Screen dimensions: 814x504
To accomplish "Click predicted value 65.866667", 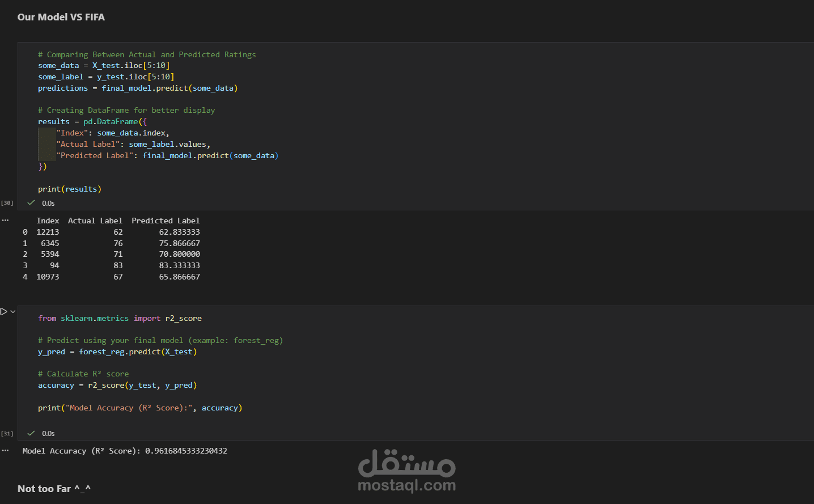I will [179, 277].
